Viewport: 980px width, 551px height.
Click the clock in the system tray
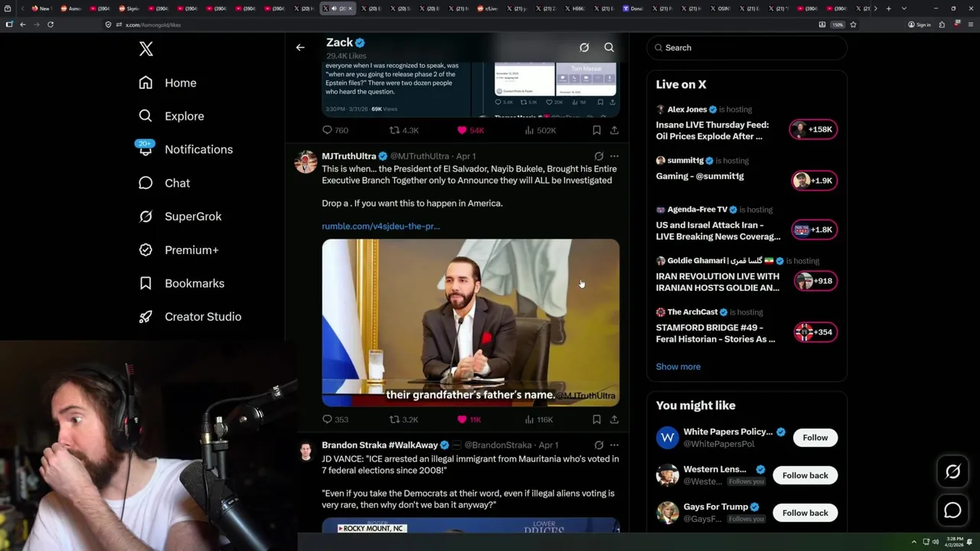(953, 542)
